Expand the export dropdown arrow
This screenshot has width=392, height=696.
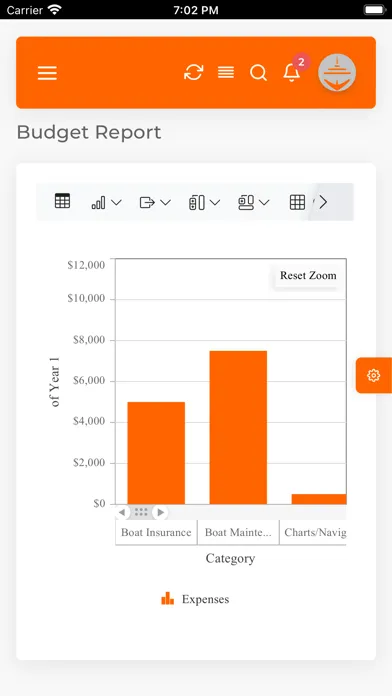coord(165,202)
